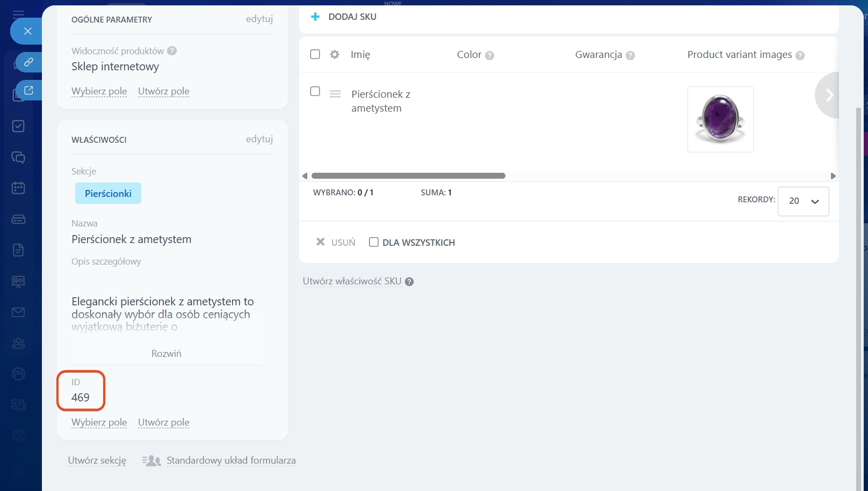Click help icon next to Color column
The image size is (868, 491).
coord(489,55)
